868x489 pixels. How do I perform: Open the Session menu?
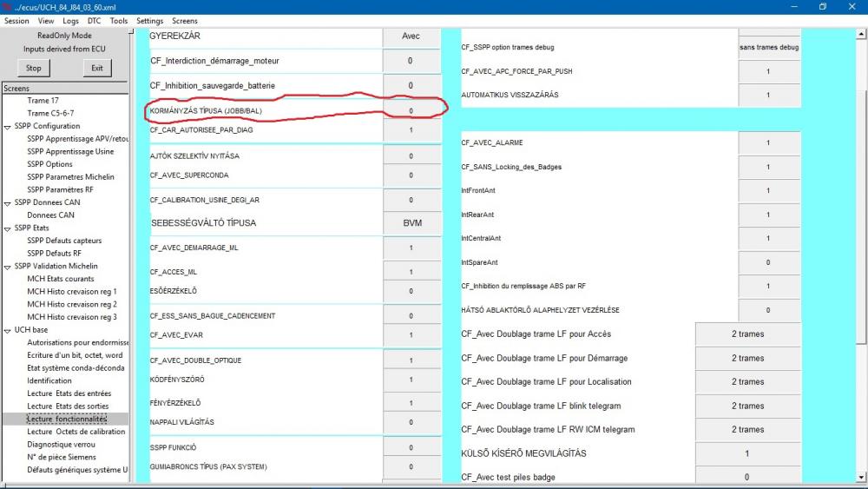click(x=16, y=21)
